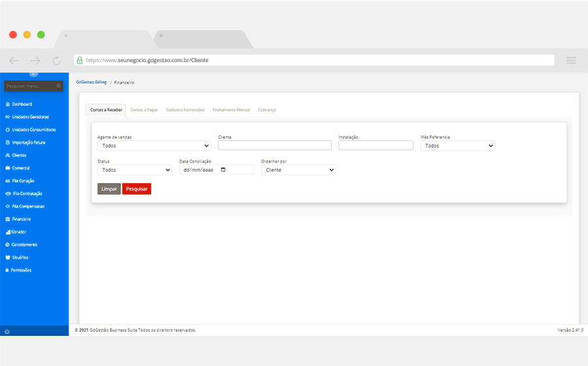Click the Comercial briefcase icon
Image resolution: width=588 pixels, height=366 pixels.
pyautogui.click(x=7, y=168)
